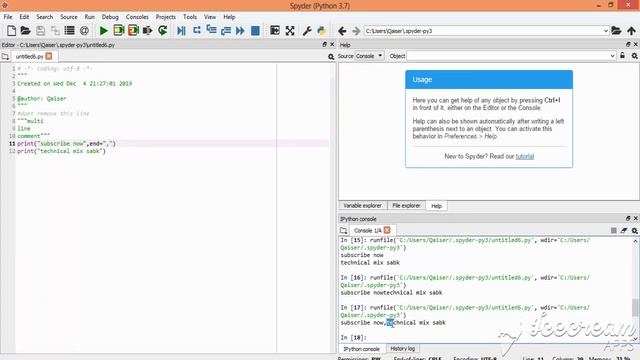The image size is (640, 360).
Task: Open the Search menu
Action: coord(44,17)
